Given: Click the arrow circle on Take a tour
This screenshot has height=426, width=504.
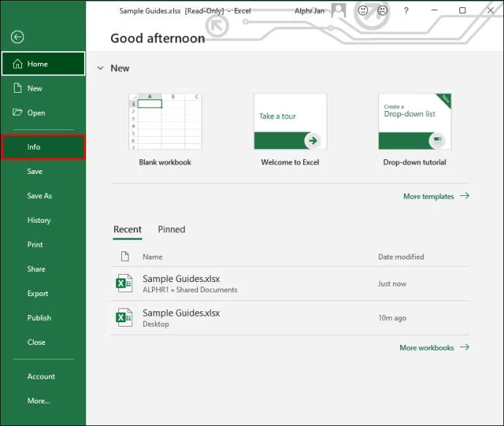Looking at the screenshot, I should coord(313,140).
